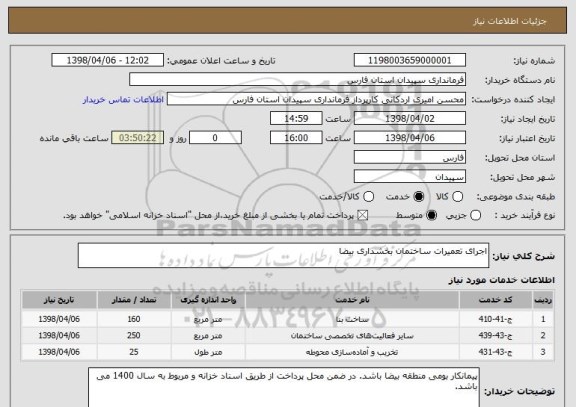Click the public announcement date field 1398/04/06 - 12:02
The height and width of the screenshot is (407, 576).
tap(108, 60)
